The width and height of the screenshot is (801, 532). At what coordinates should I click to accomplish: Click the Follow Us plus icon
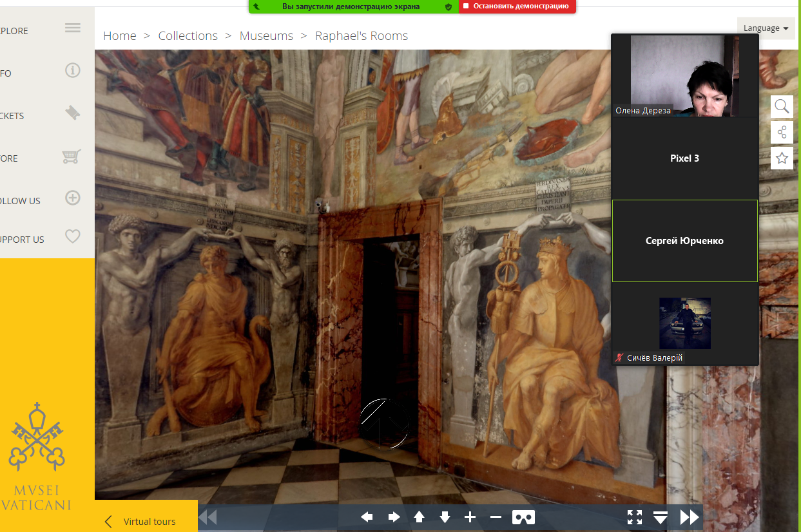[73, 198]
